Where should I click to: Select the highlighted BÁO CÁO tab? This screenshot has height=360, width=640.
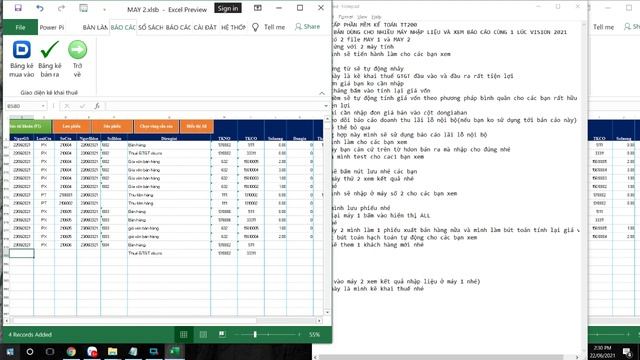click(x=123, y=27)
